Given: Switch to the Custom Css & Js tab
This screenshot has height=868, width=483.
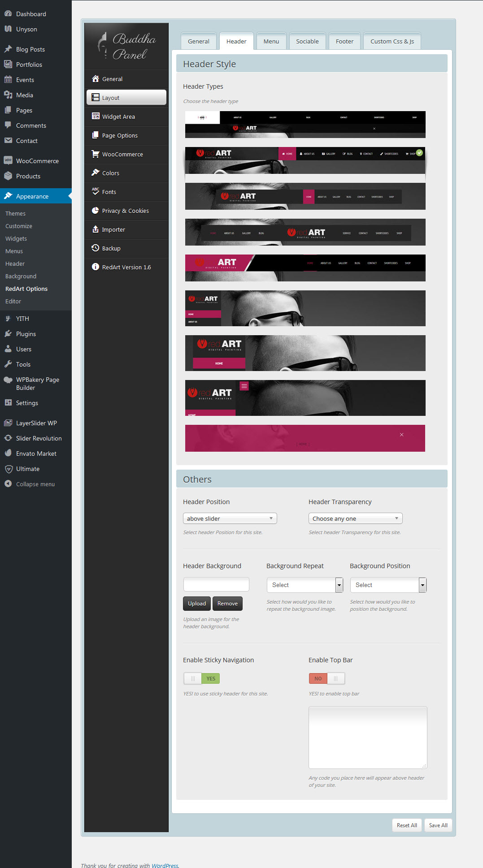Looking at the screenshot, I should [x=392, y=41].
